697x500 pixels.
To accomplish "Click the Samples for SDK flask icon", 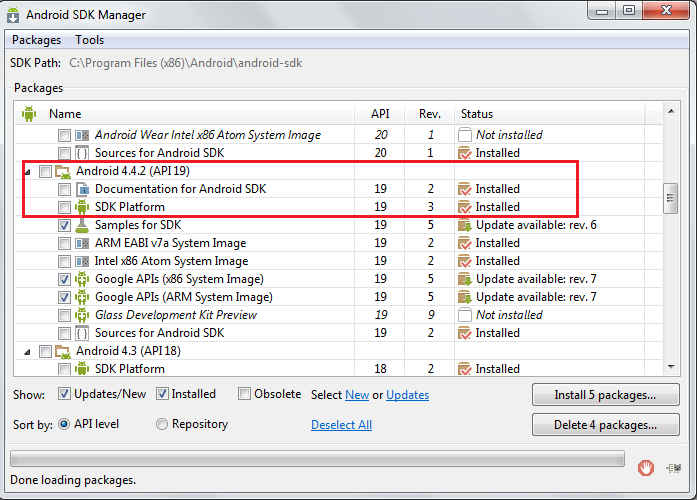I will (82, 225).
